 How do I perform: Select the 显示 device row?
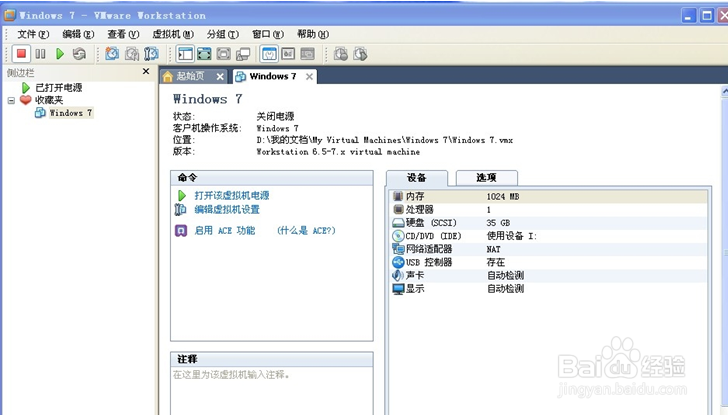click(x=548, y=289)
